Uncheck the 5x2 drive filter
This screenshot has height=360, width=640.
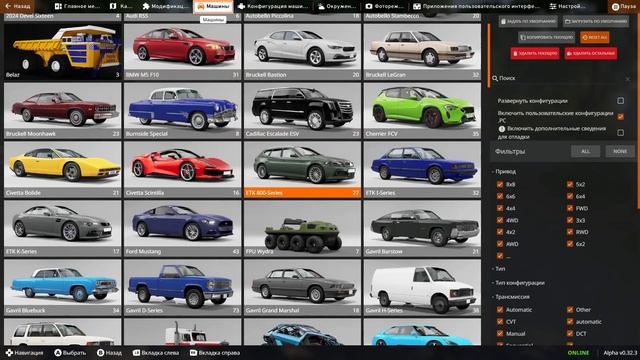coord(570,184)
